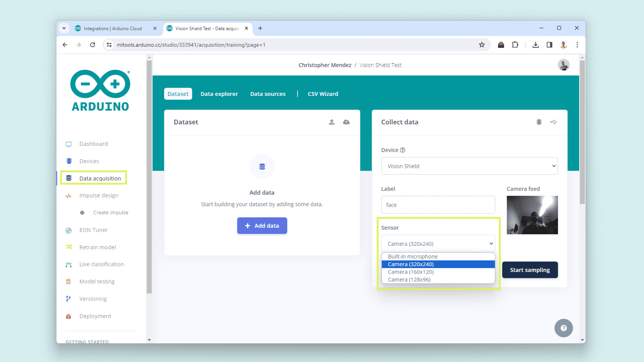The image size is (644, 362).
Task: Choose Camera (160x120) option
Action: click(x=438, y=272)
